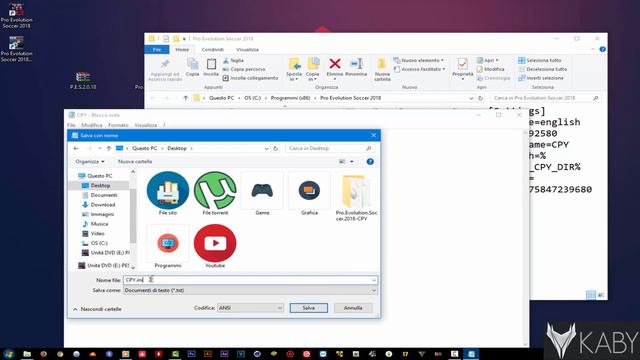Click Inverti selezione in Explorer ribbon
This screenshot has height=360, width=640.
pyautogui.click(x=541, y=78)
